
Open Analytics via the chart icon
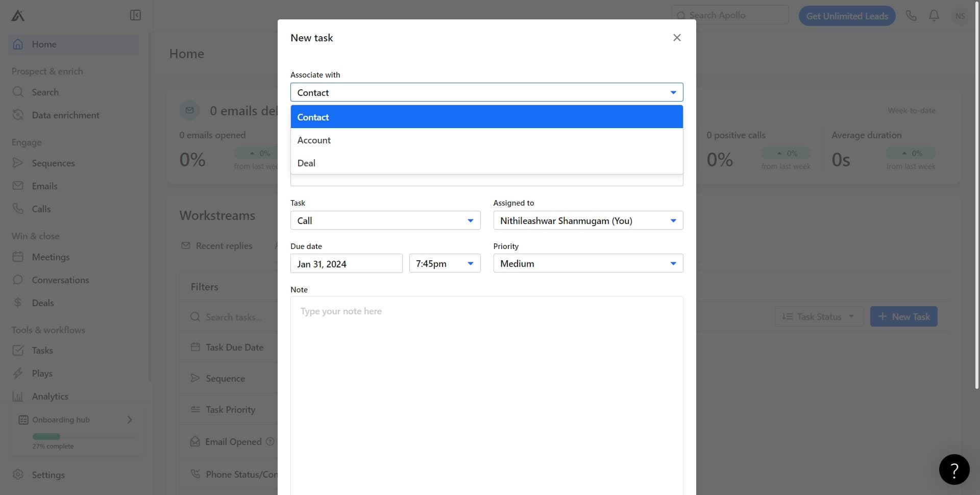(18, 396)
